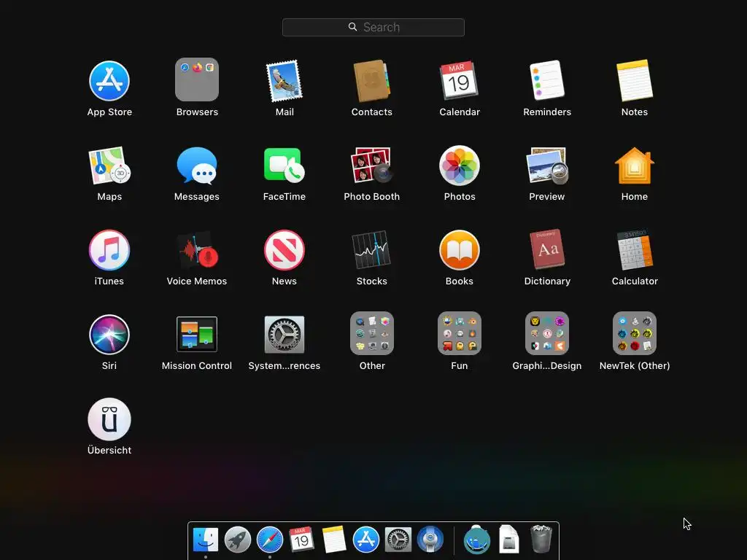Click the document stack in the Dock
Viewport: 747px width, 560px height.
[508, 540]
